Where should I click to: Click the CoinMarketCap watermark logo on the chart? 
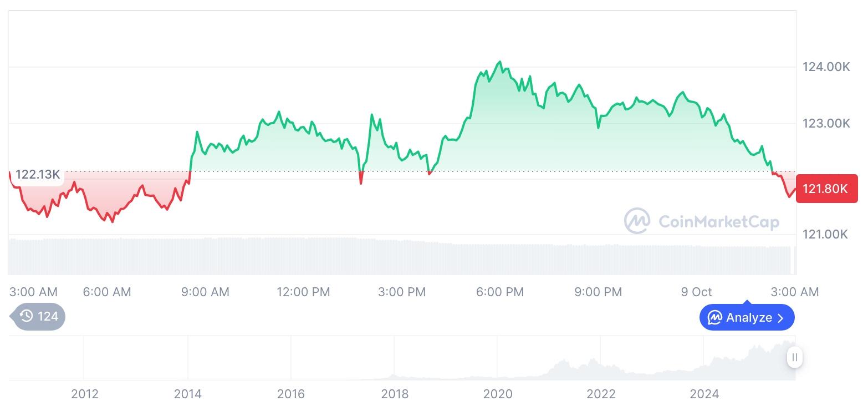pos(637,221)
